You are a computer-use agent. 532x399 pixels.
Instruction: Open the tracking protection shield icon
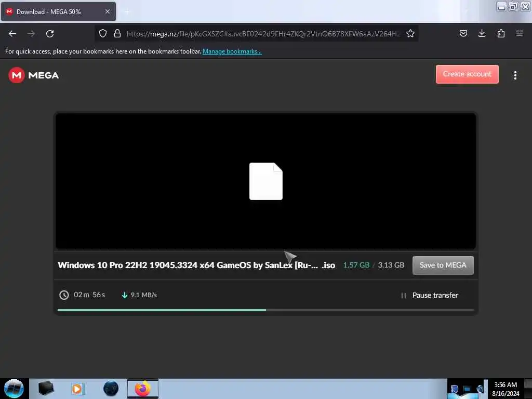(x=103, y=33)
